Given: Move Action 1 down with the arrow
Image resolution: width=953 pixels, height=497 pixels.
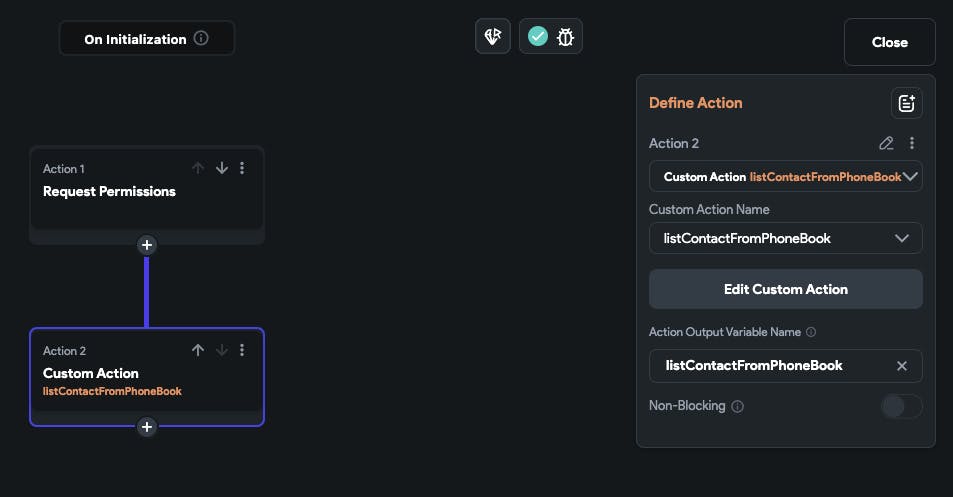Looking at the screenshot, I should pos(222,168).
